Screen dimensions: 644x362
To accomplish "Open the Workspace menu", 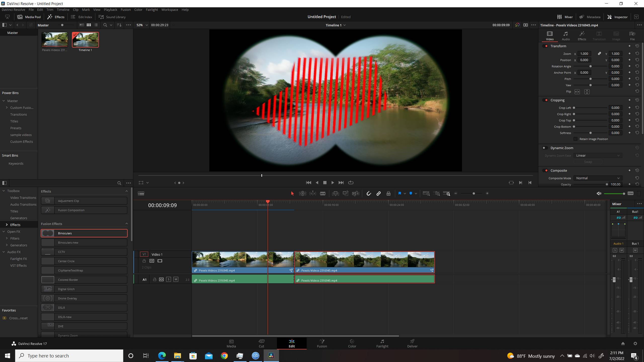I will [170, 10].
